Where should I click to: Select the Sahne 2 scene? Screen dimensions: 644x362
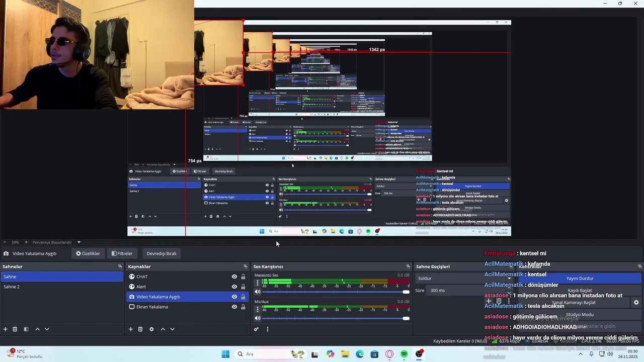[62, 287]
